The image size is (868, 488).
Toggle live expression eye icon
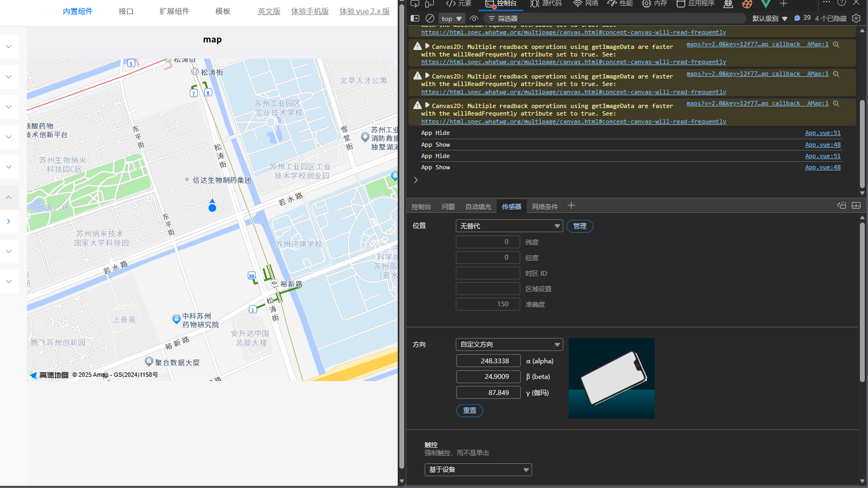click(x=474, y=18)
